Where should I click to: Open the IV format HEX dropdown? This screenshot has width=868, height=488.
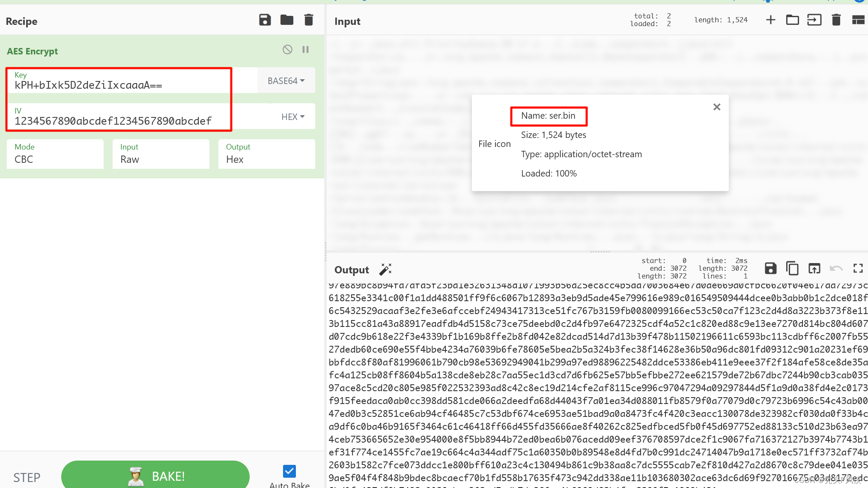(293, 117)
